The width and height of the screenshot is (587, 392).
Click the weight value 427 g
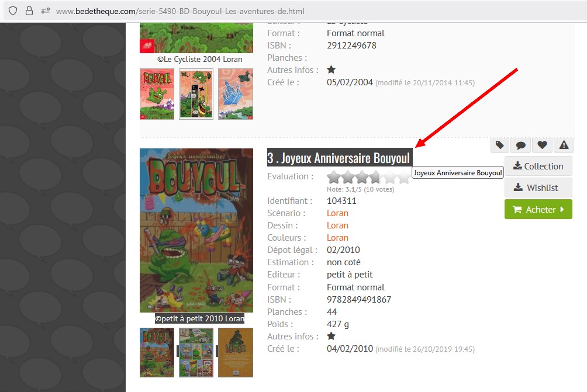pyautogui.click(x=338, y=324)
